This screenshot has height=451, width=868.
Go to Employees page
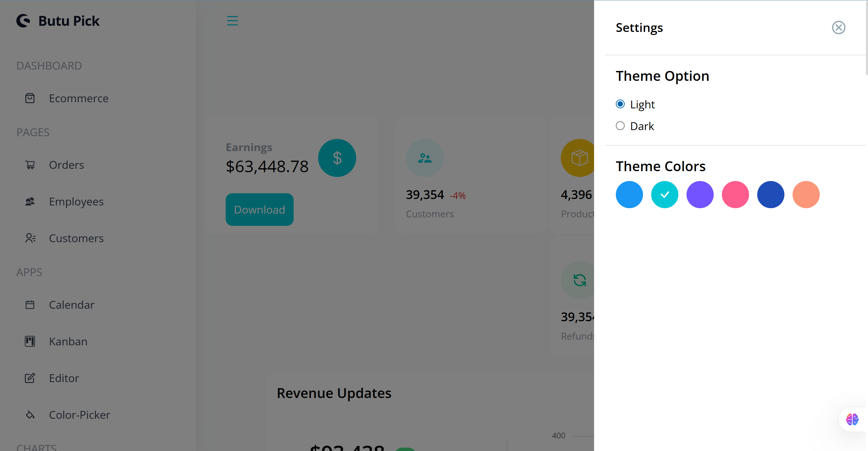[76, 202]
